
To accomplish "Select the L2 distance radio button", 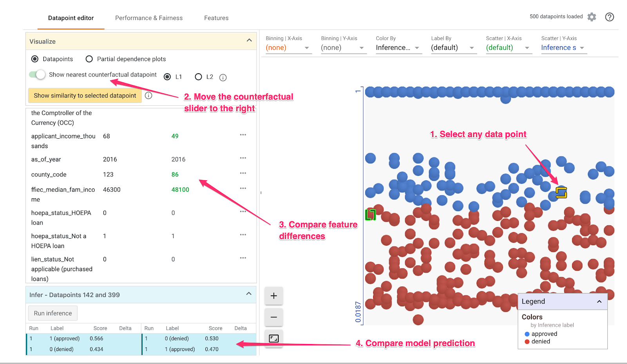I will pos(199,77).
